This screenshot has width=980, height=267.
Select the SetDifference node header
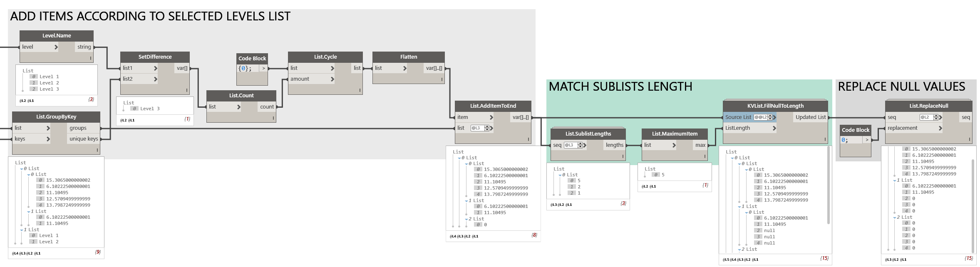pos(155,57)
